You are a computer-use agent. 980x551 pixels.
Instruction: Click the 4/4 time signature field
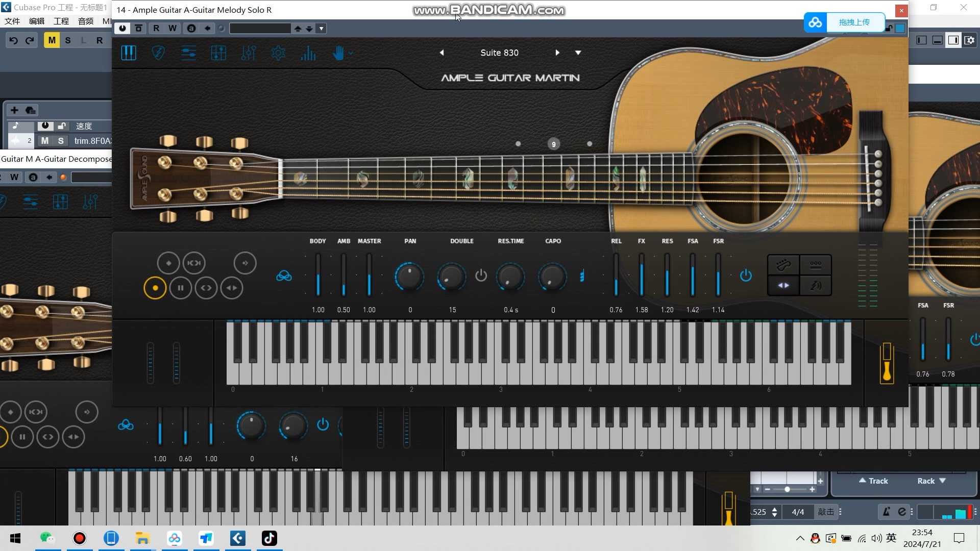[798, 512]
